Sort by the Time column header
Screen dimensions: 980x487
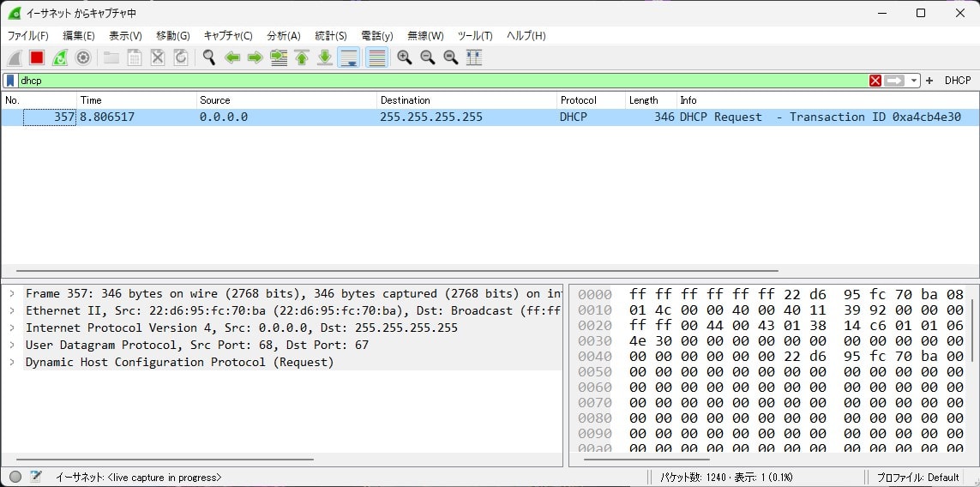137,100
